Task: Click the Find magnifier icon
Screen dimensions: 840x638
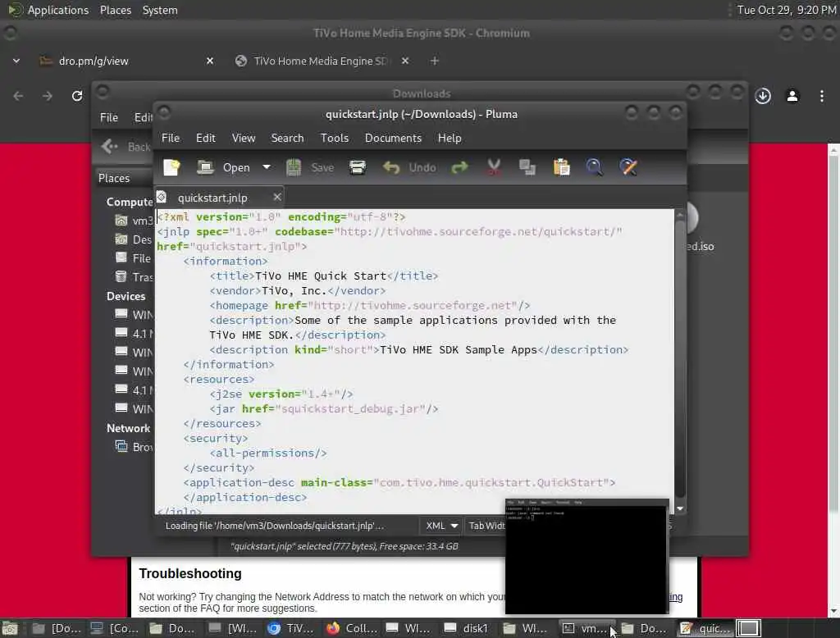Action: [594, 167]
